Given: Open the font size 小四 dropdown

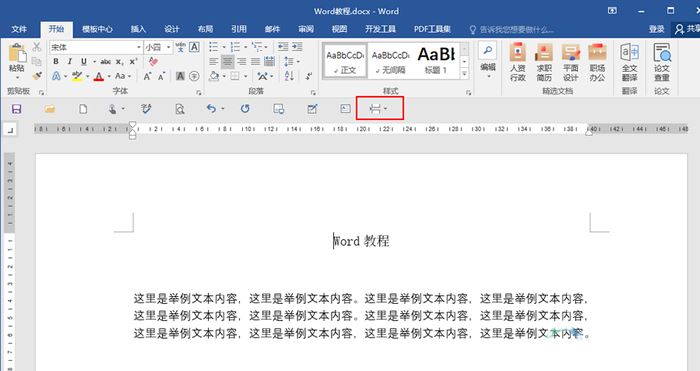Looking at the screenshot, I should point(169,47).
